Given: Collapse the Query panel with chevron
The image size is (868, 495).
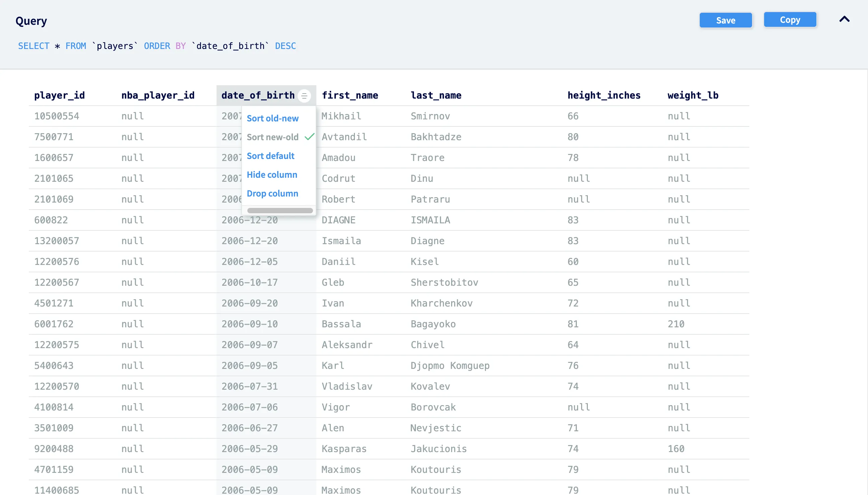Looking at the screenshot, I should [x=844, y=19].
